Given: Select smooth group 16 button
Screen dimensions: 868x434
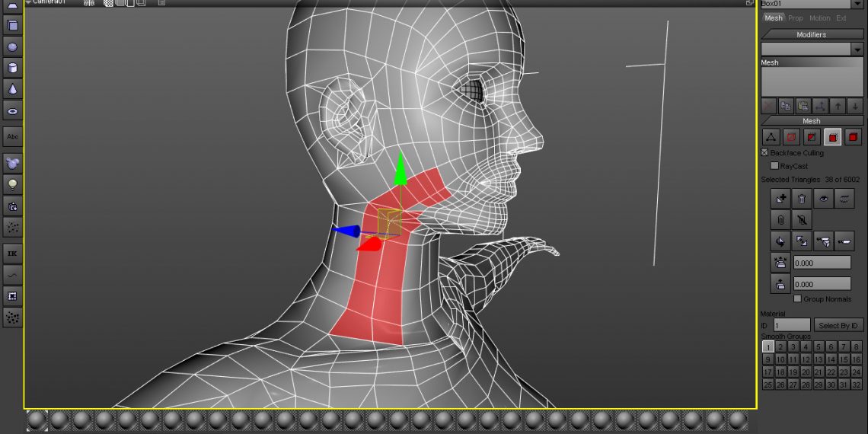Looking at the screenshot, I should click(857, 359).
